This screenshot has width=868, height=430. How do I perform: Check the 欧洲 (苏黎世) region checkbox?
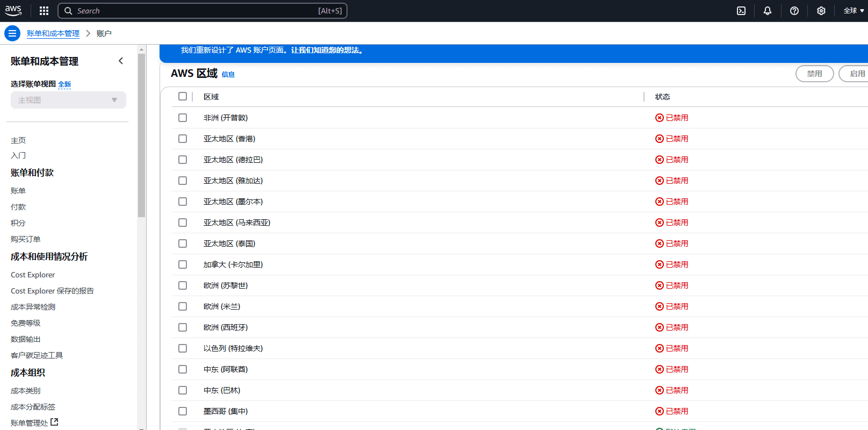[183, 285]
